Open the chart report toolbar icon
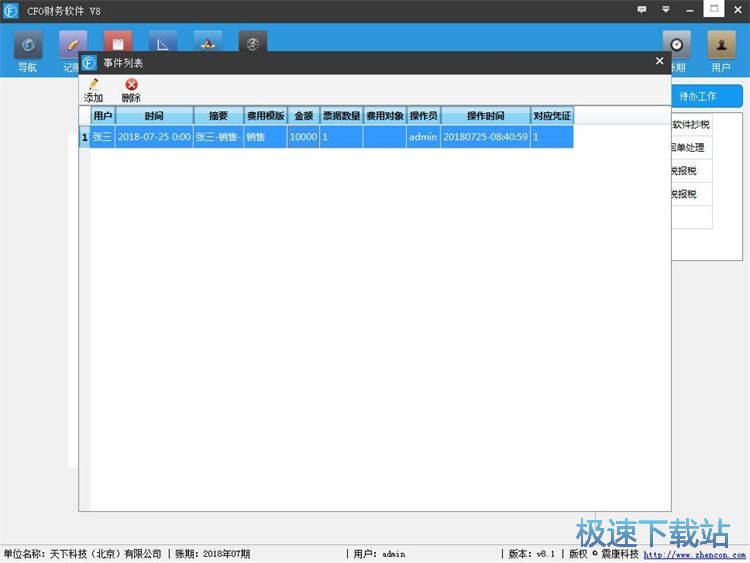Image resolution: width=750 pixels, height=563 pixels. [163, 42]
